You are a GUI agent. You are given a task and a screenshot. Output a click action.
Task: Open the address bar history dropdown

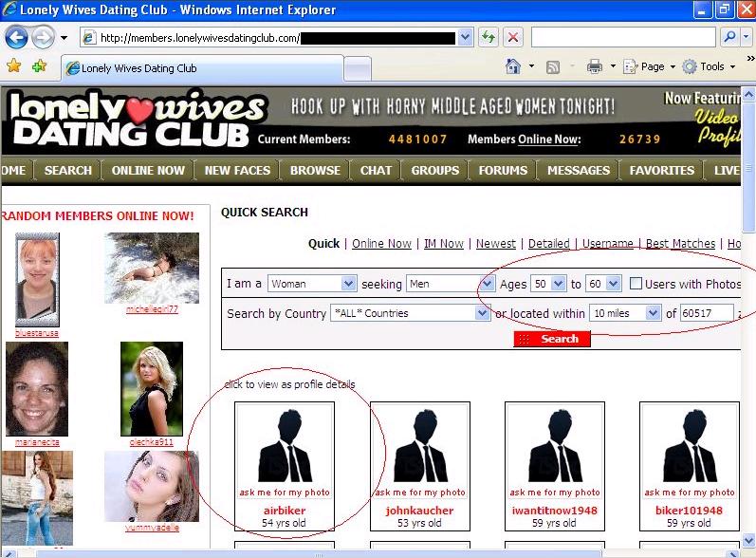coord(465,37)
